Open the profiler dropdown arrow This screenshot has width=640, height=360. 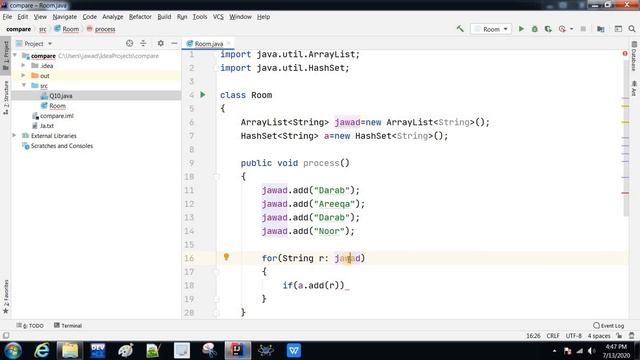point(571,29)
